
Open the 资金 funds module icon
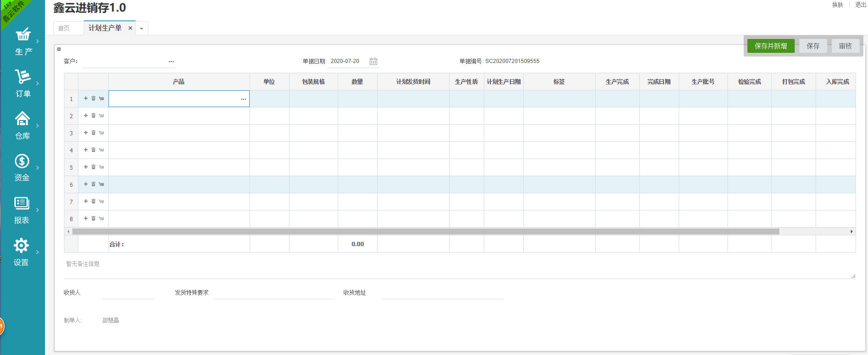coord(22,161)
